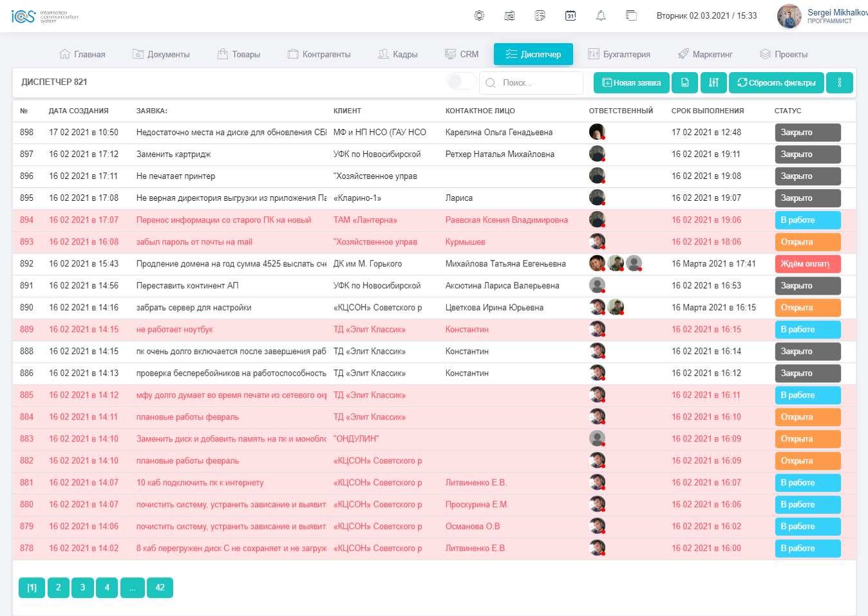Open the vertical dots more menu
The image size is (868, 616).
point(840,82)
